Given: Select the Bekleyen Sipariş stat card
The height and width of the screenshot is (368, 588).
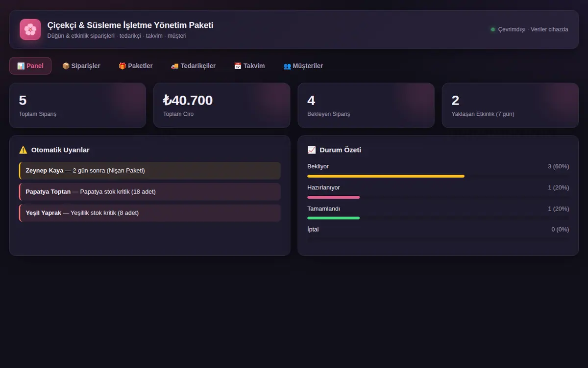Looking at the screenshot, I should 366,105.
